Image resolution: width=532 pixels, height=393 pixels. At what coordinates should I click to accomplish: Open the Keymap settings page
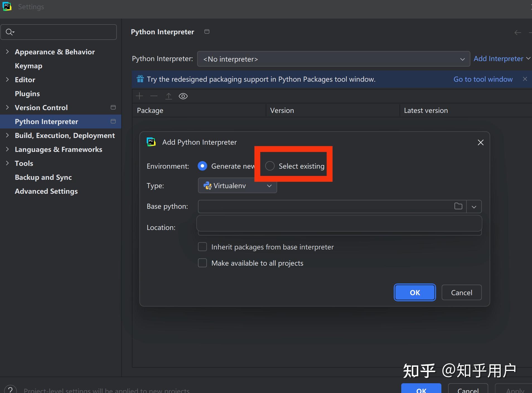[x=28, y=66]
